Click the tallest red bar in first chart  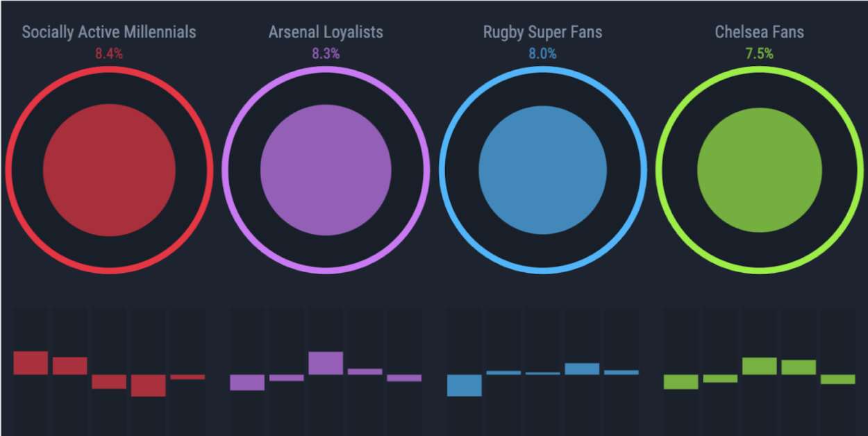tap(31, 363)
